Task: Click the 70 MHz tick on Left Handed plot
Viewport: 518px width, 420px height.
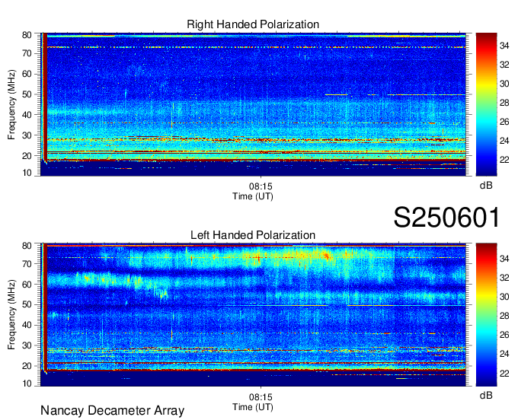Action: pyautogui.click(x=27, y=263)
